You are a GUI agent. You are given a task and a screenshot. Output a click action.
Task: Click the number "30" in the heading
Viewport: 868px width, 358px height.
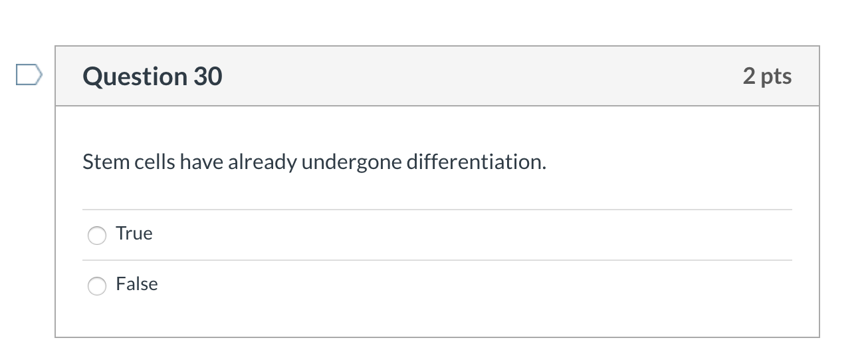[208, 77]
